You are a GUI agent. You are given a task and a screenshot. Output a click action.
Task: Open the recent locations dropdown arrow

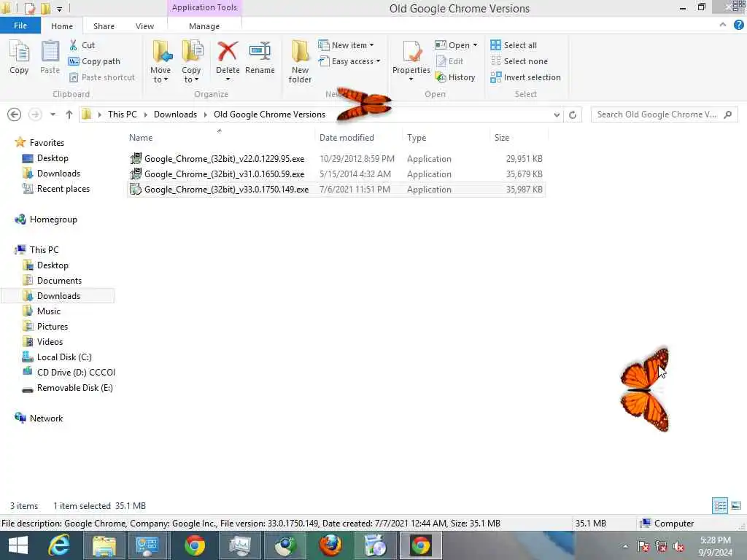[x=53, y=114]
